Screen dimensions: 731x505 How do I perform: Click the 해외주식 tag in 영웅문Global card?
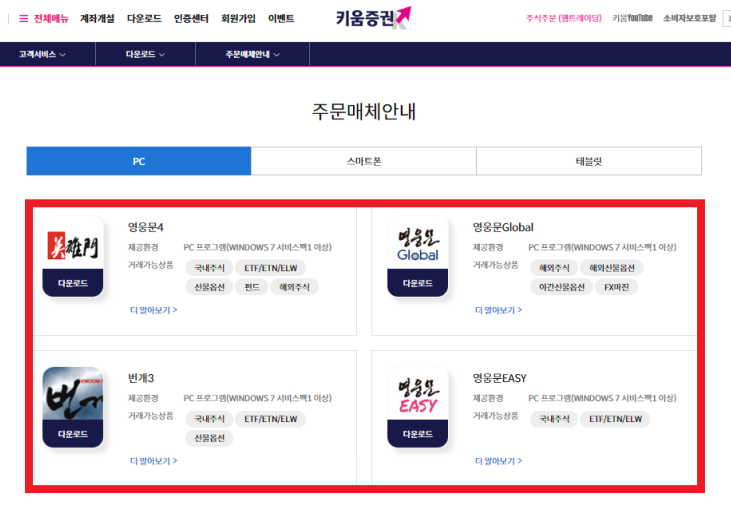[554, 268]
